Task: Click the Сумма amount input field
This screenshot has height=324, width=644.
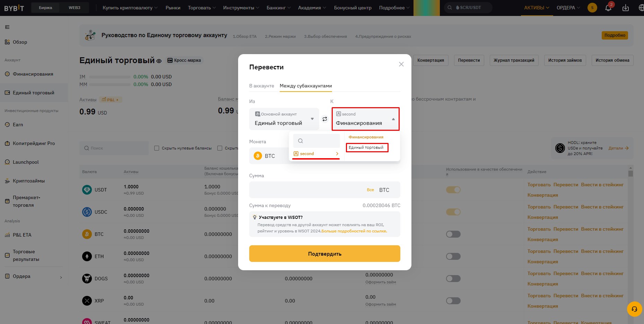Action: click(x=325, y=190)
